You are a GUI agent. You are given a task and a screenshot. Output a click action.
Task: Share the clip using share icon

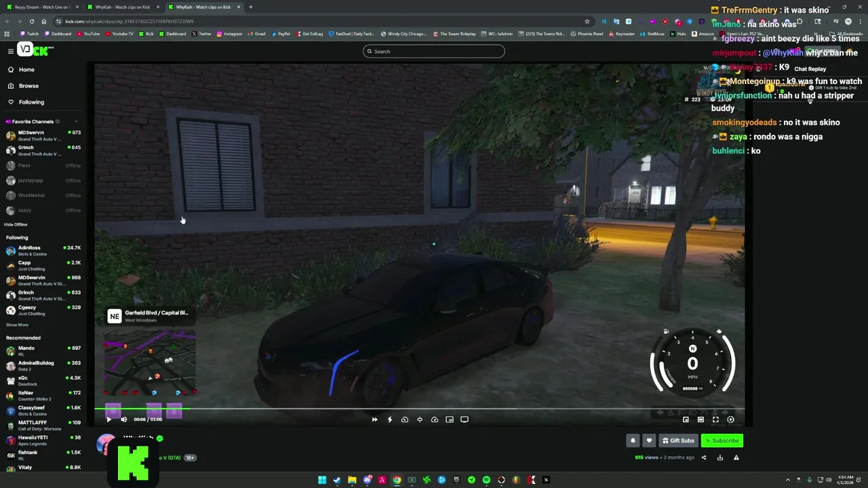click(x=703, y=457)
